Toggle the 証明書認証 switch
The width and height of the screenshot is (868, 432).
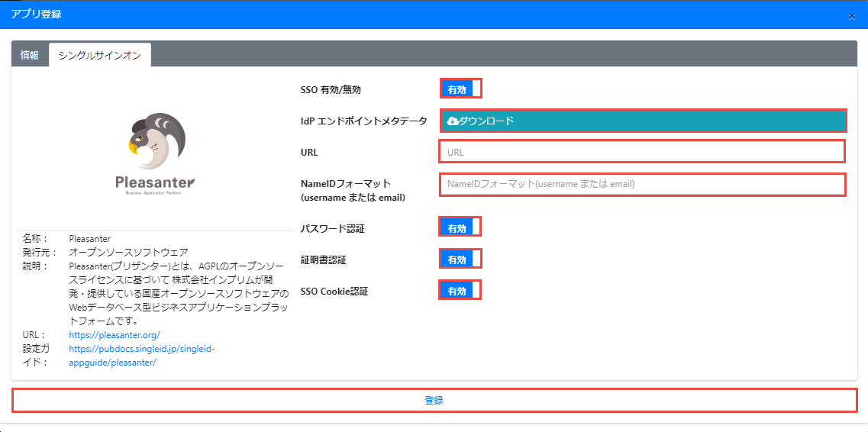click(x=460, y=258)
